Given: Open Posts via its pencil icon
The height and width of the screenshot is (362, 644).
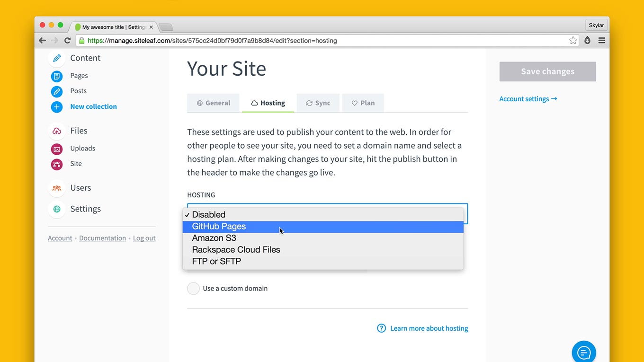Looking at the screenshot, I should click(x=57, y=91).
